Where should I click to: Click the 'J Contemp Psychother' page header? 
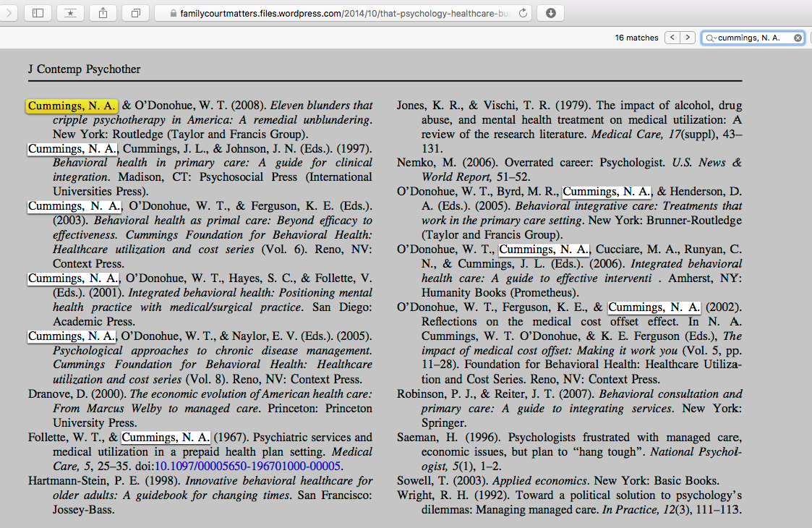[84, 69]
